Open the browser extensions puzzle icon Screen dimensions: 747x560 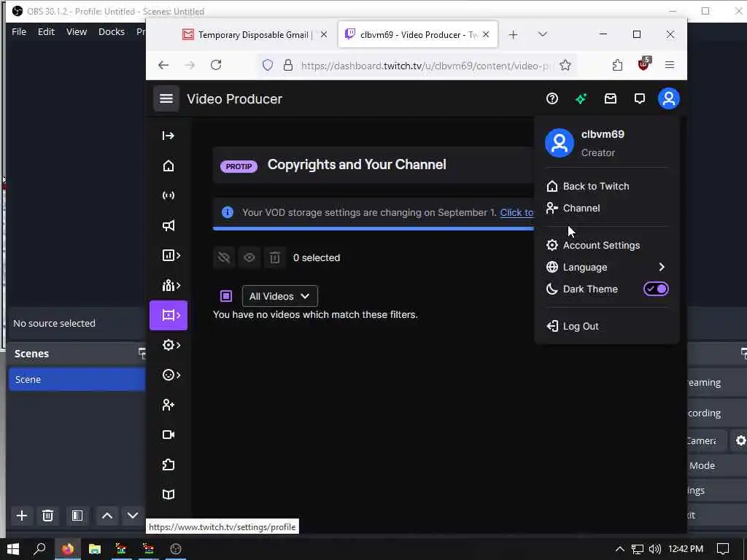pyautogui.click(x=617, y=65)
